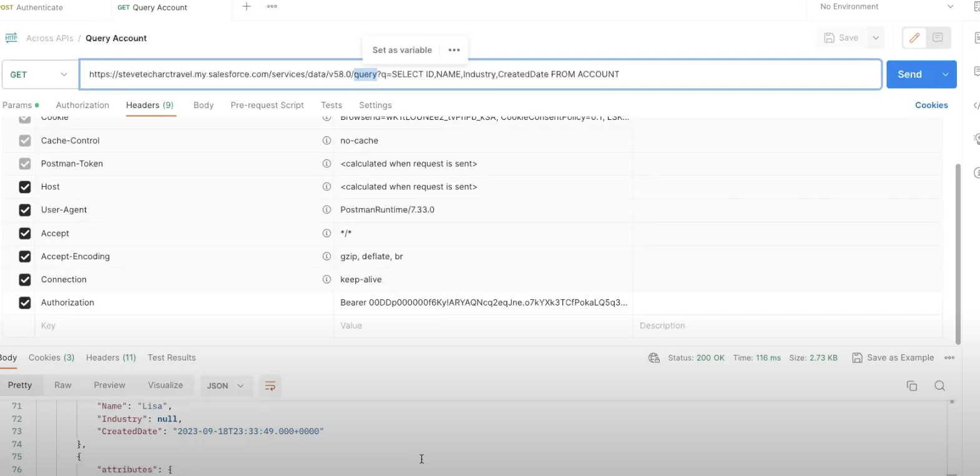Open the request Settings tab

click(375, 105)
